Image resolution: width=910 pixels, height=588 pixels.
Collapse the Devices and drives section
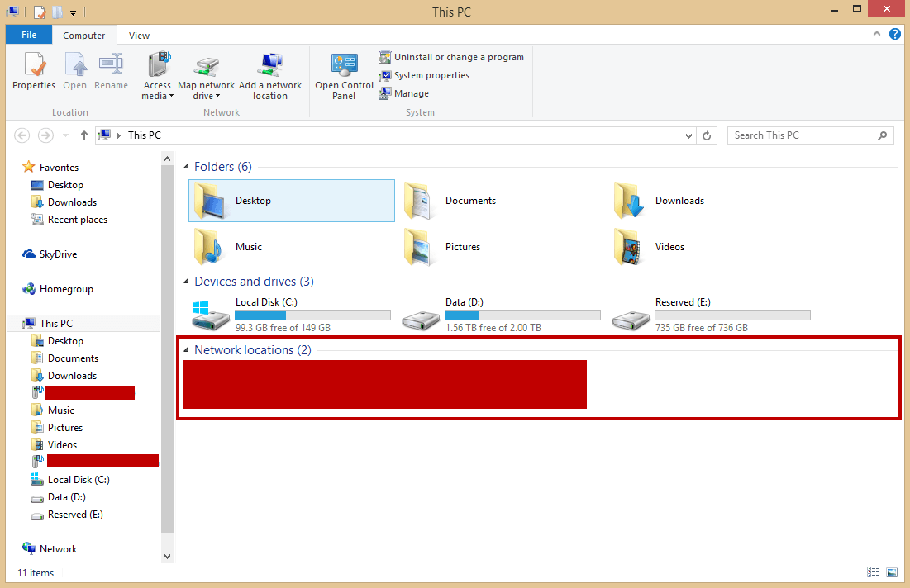click(x=186, y=282)
